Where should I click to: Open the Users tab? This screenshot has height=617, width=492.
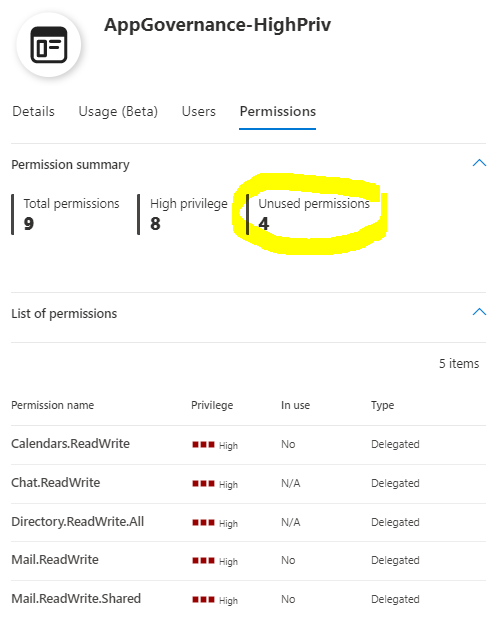coord(198,111)
